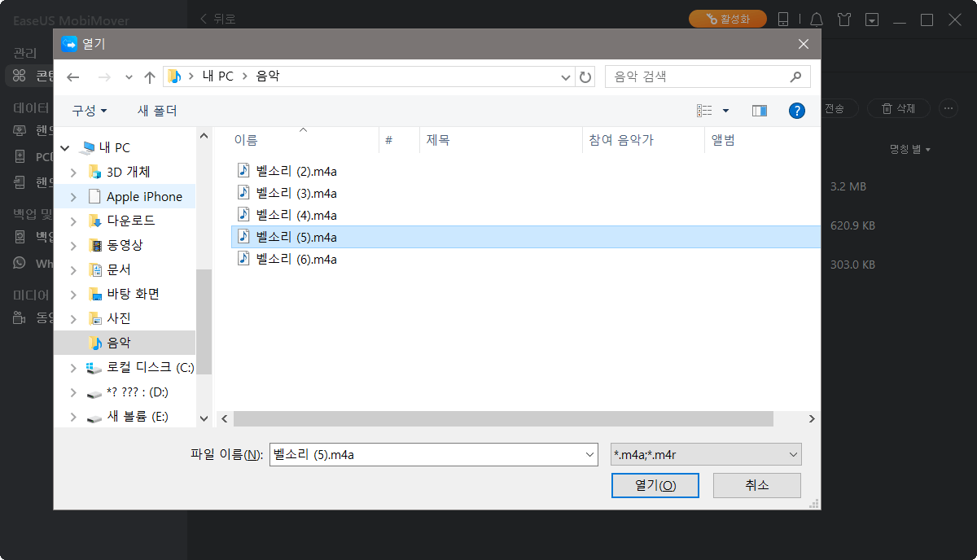The width and height of the screenshot is (977, 560).
Task: Open the view options dropdown arrow
Action: coord(725,111)
